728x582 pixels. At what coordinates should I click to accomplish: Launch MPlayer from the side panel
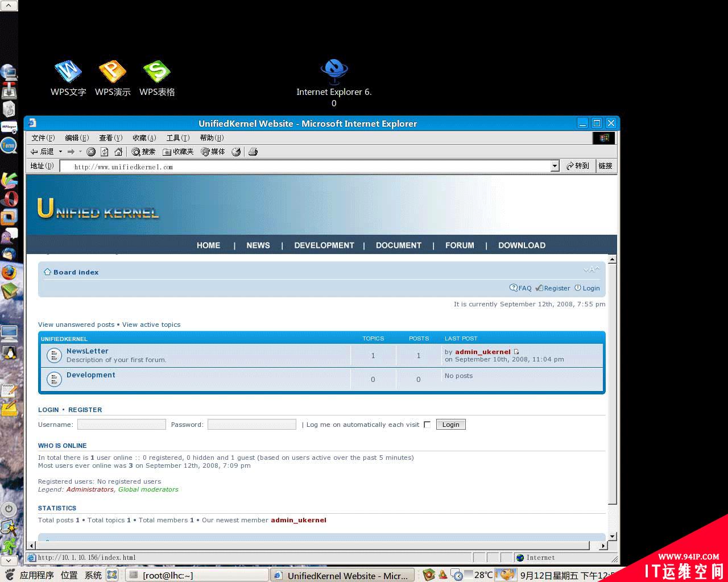[9, 127]
